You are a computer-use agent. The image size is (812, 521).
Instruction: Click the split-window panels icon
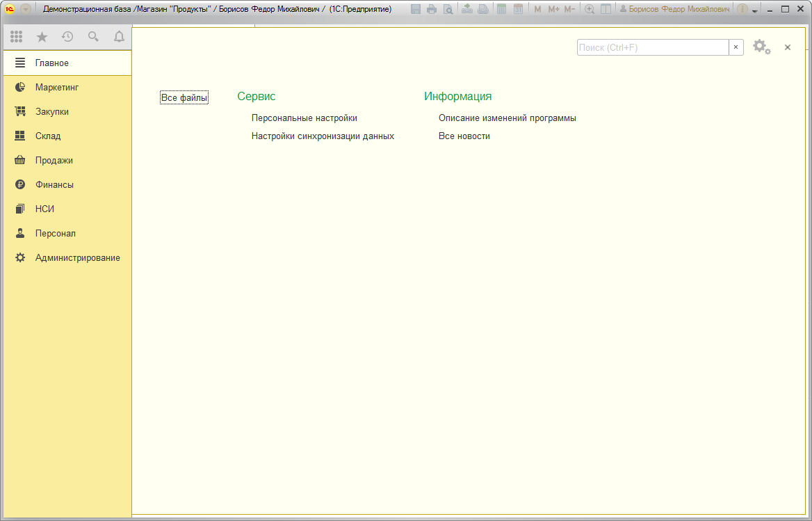click(x=606, y=9)
